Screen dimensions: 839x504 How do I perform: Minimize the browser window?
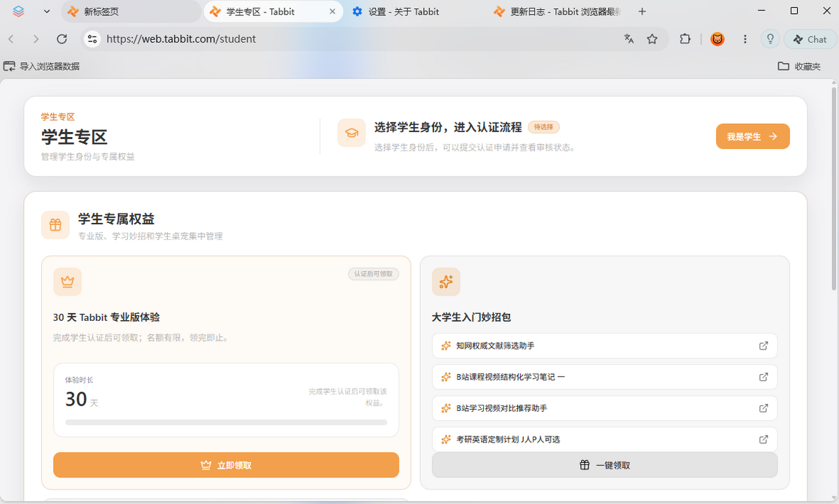click(762, 11)
